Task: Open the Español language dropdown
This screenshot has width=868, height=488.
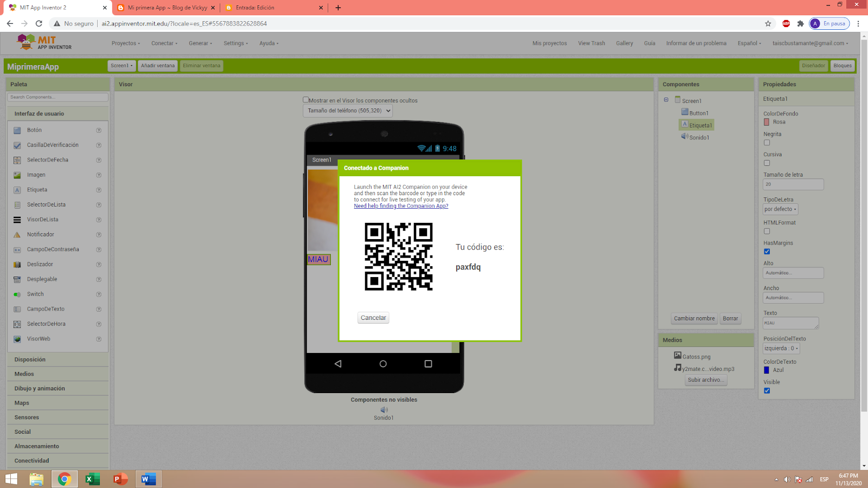Action: (749, 43)
